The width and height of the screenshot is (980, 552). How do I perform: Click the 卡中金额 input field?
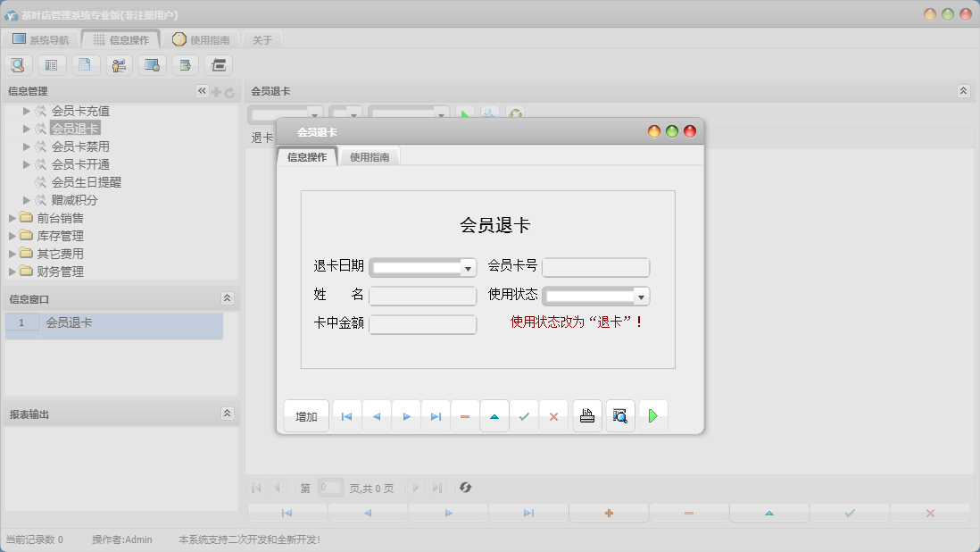[x=422, y=324]
